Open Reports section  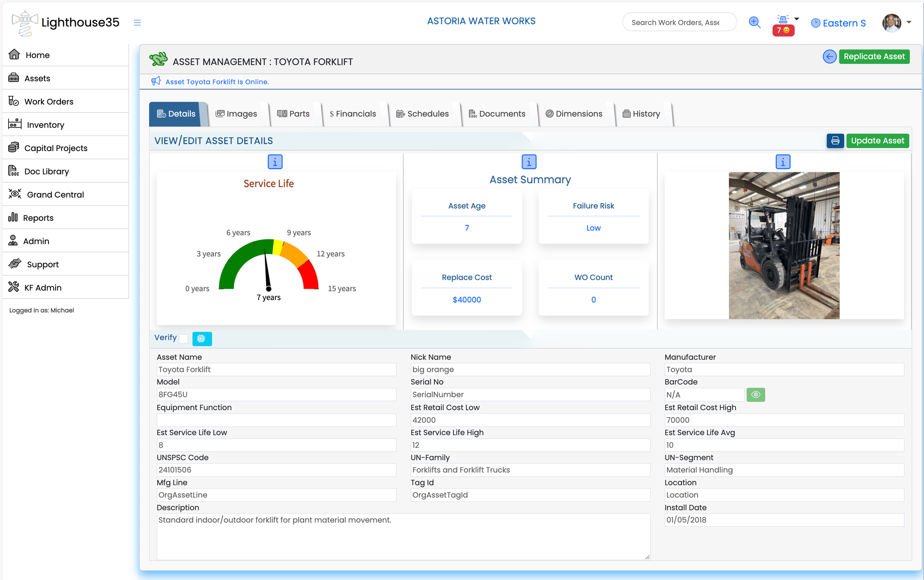pyautogui.click(x=65, y=218)
